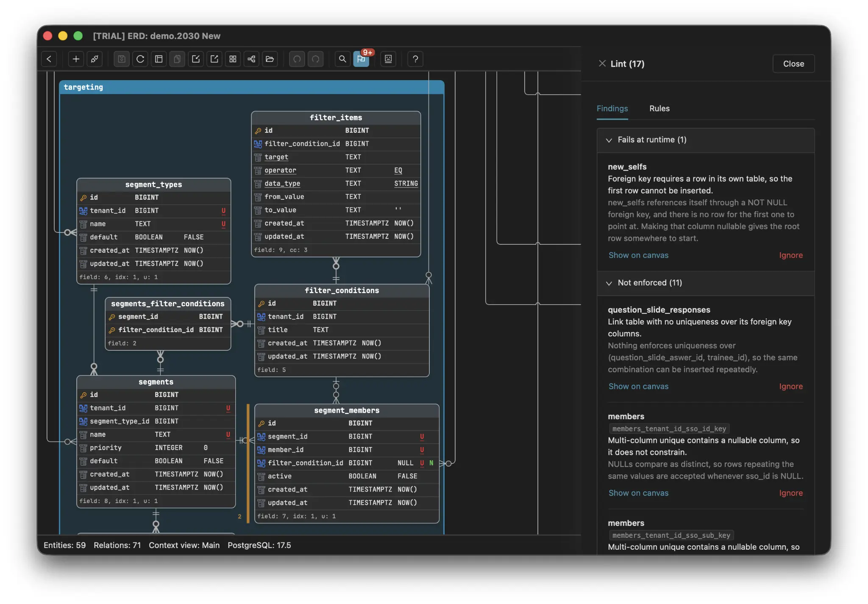Click the active column in segment_members
Screen dimensions: 868x604
click(347, 476)
